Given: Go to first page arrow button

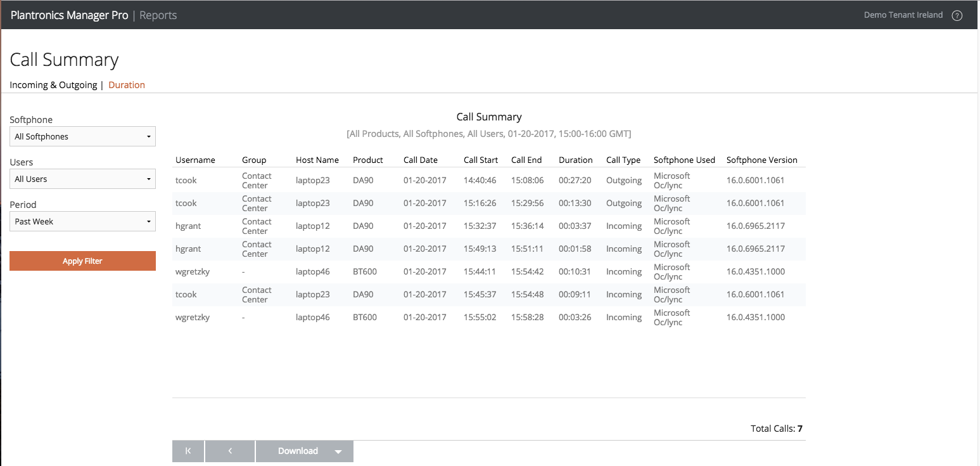Looking at the screenshot, I should click(188, 451).
